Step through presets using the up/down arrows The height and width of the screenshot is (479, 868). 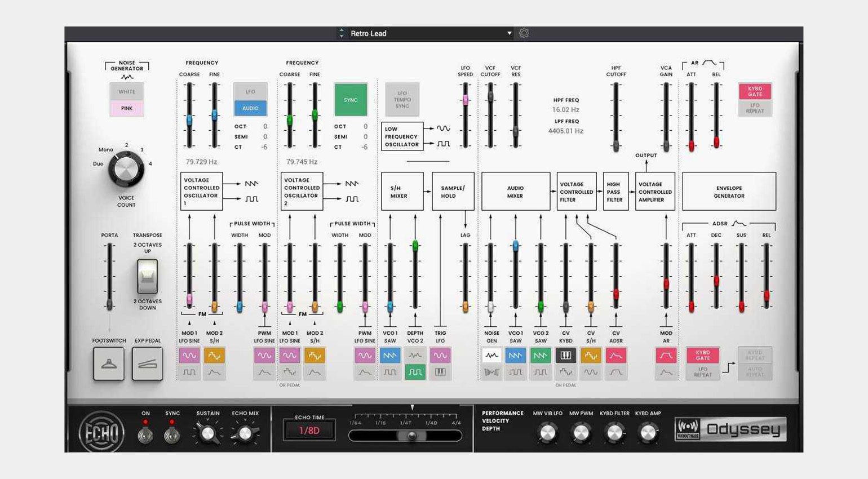pos(341,33)
